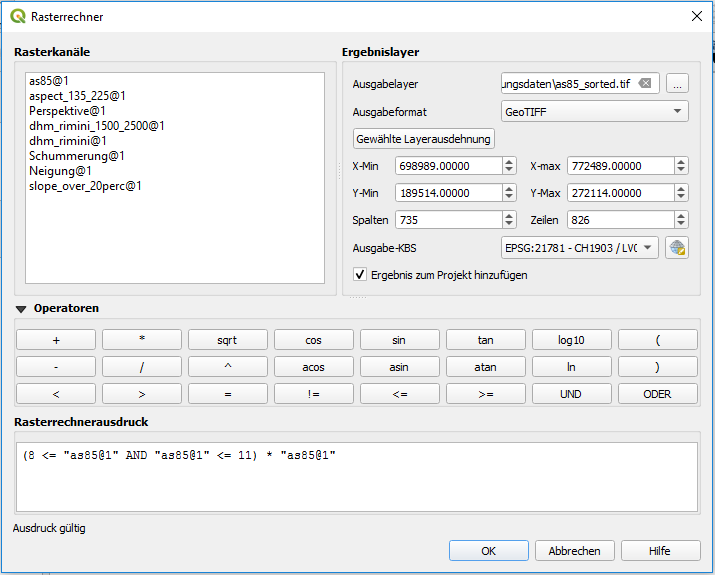
Task: Click the 'Gewählte Layerausdehnung' button
Action: pos(424,139)
